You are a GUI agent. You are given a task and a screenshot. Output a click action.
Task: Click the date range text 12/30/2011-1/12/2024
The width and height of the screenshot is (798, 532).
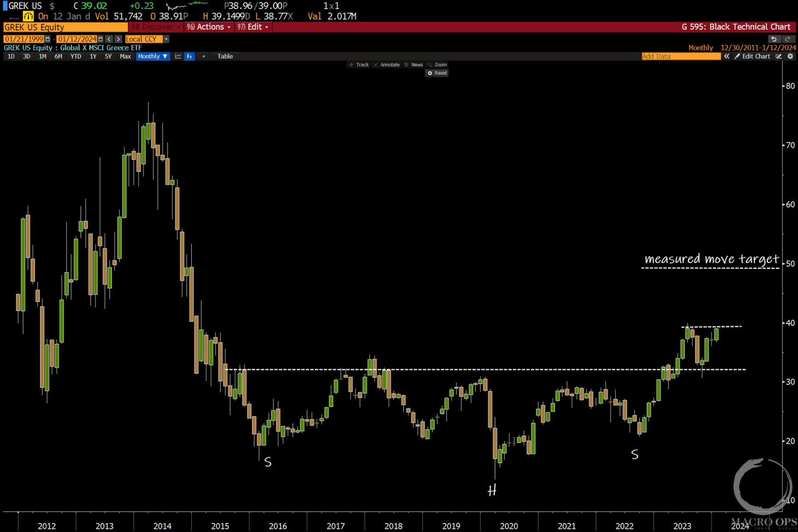tap(758, 47)
